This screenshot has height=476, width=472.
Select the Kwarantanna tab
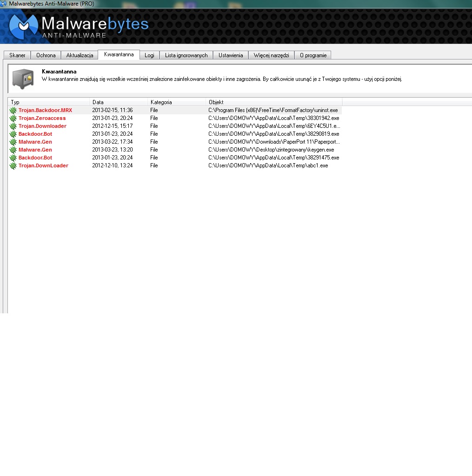tap(119, 55)
